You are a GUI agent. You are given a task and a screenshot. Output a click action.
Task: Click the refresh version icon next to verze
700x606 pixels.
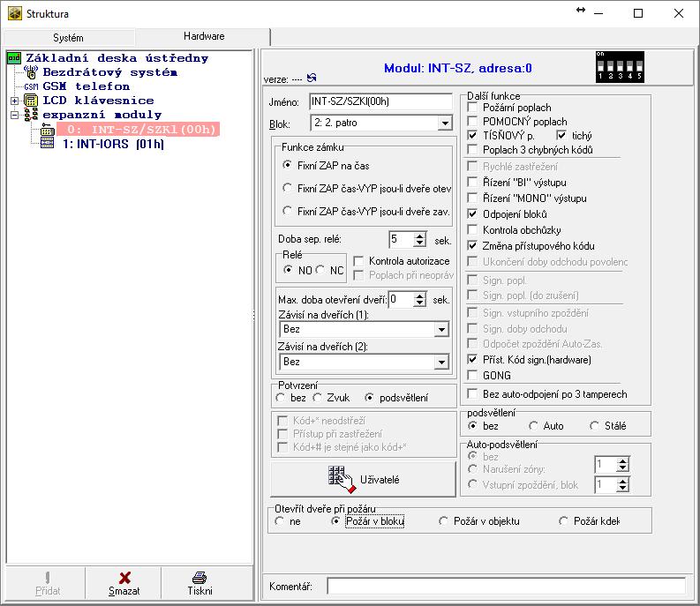312,78
